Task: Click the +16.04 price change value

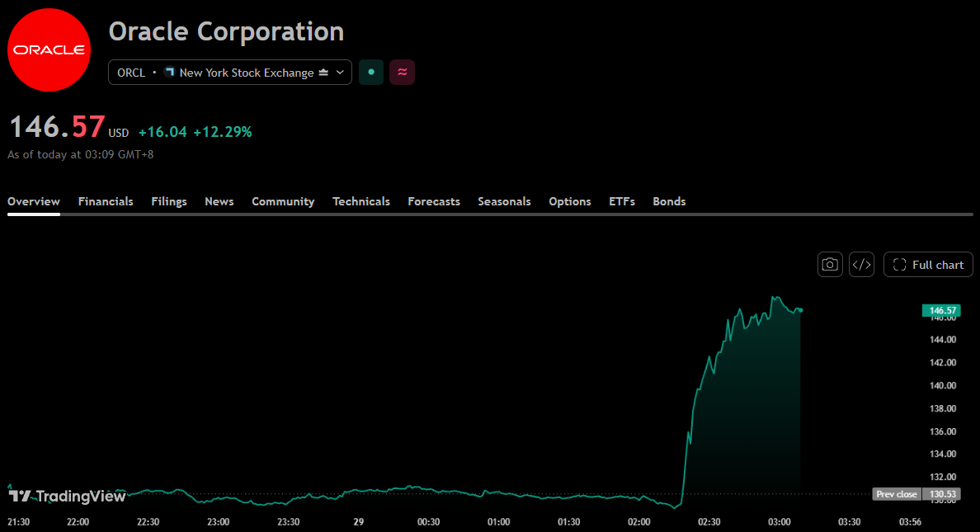Action: (x=163, y=132)
